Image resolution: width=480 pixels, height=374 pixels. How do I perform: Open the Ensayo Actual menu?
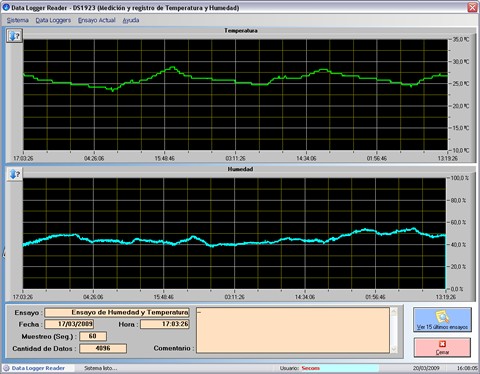tap(97, 20)
